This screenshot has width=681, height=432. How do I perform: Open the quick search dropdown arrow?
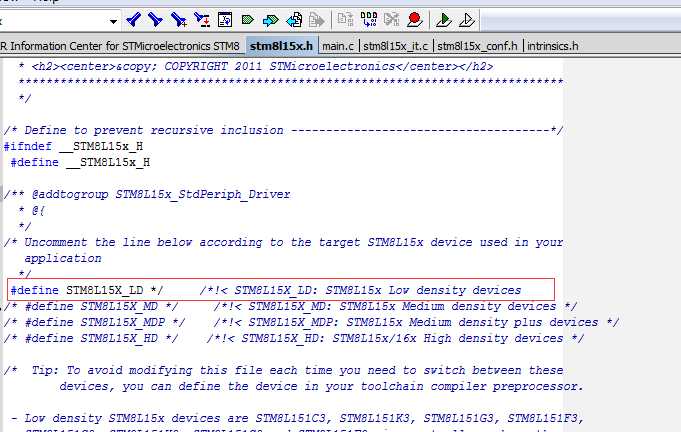pyautogui.click(x=113, y=21)
